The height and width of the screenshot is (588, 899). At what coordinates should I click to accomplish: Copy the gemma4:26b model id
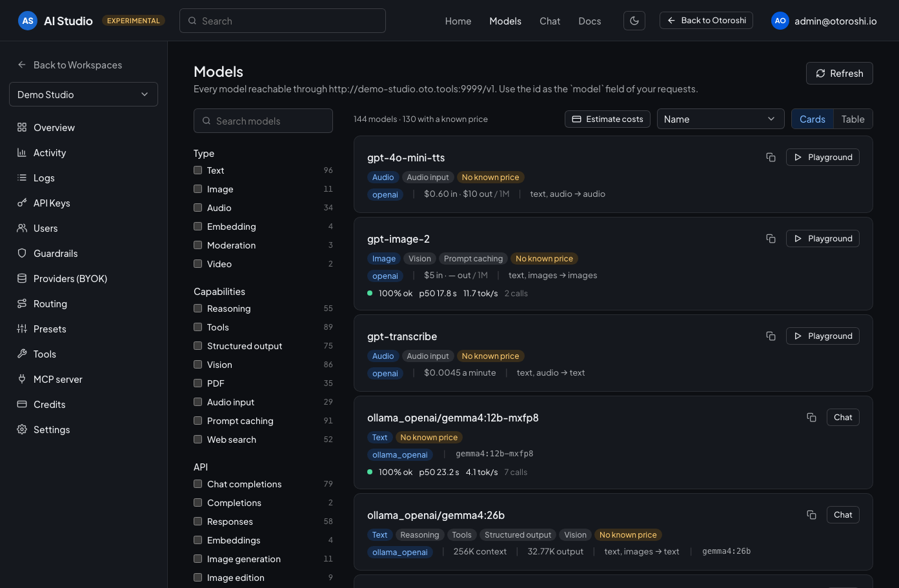click(x=811, y=515)
